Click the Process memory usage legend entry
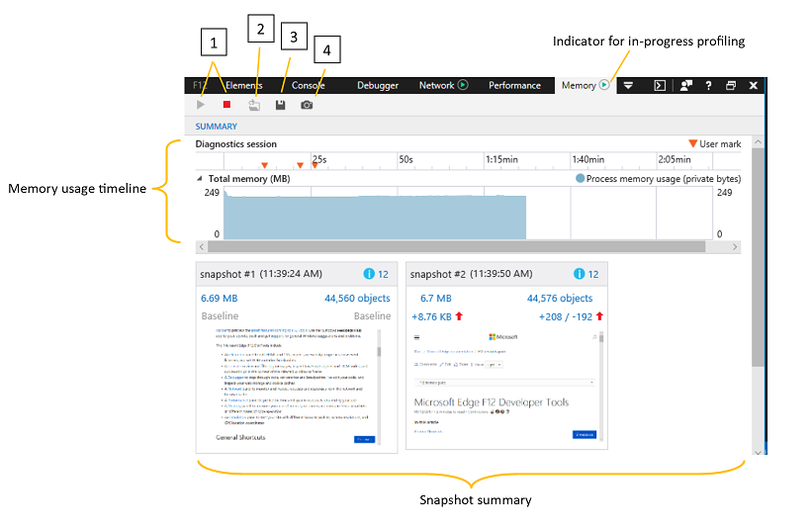812x529 pixels. 658,179
